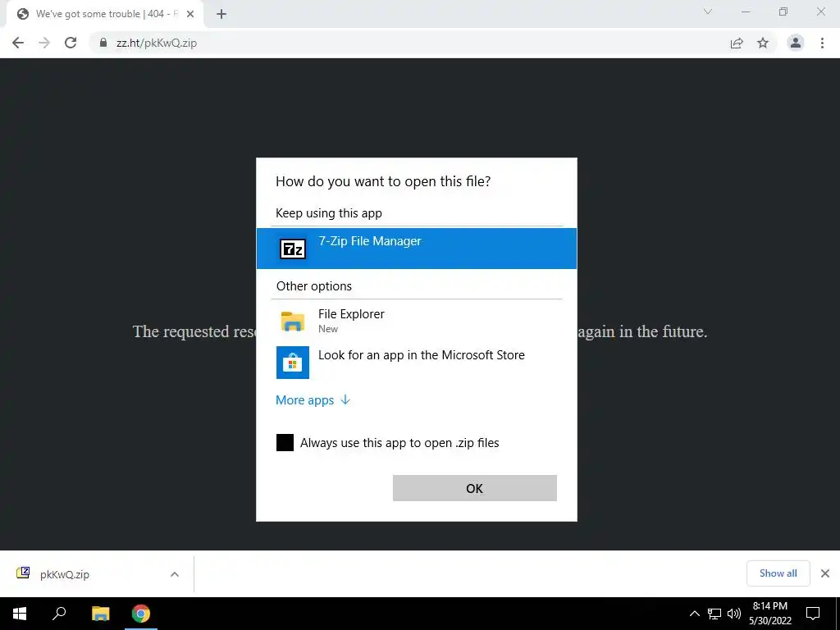Open volume control tray icon

tap(734, 614)
